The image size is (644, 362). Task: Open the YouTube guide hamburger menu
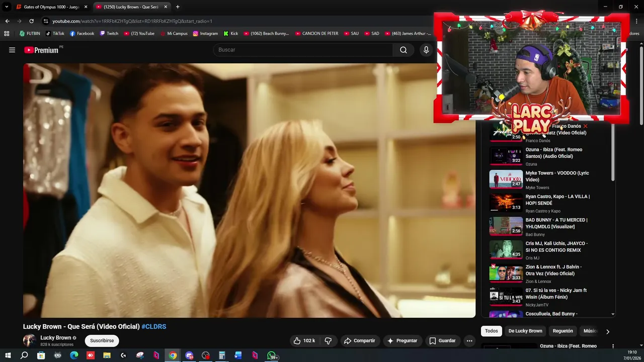pyautogui.click(x=12, y=50)
